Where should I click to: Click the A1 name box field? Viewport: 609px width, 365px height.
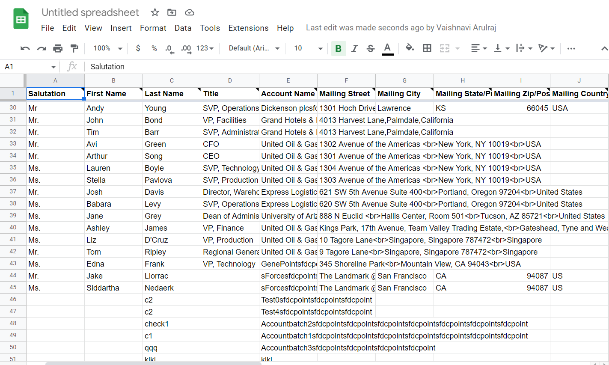click(30, 67)
